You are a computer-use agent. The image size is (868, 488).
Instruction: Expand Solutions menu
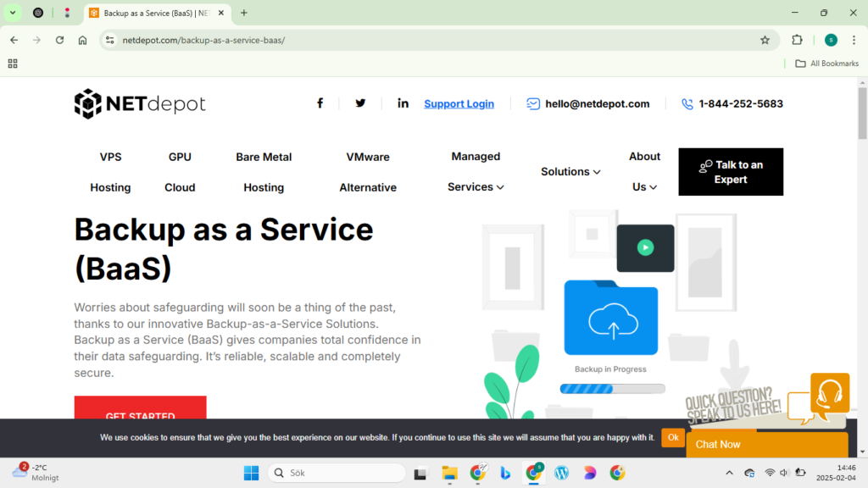(x=570, y=171)
